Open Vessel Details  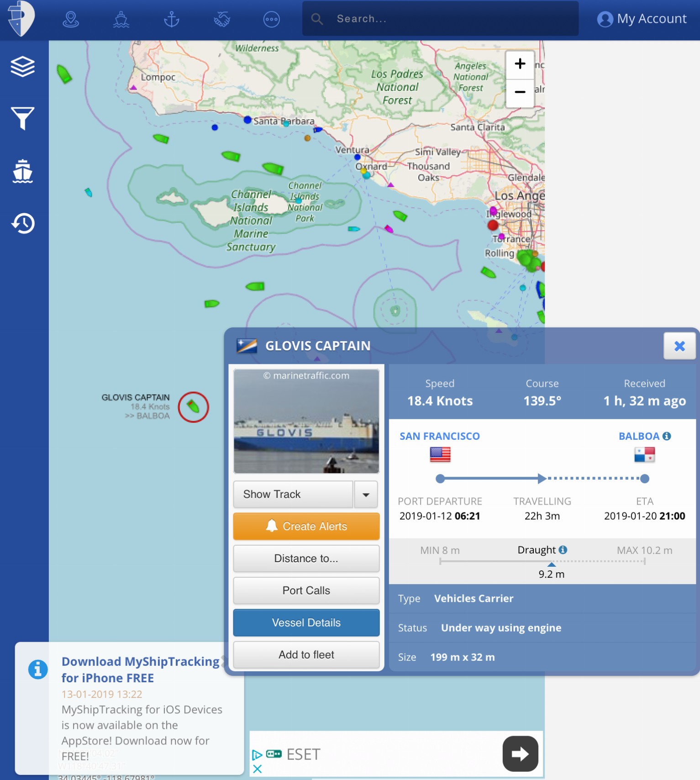306,622
